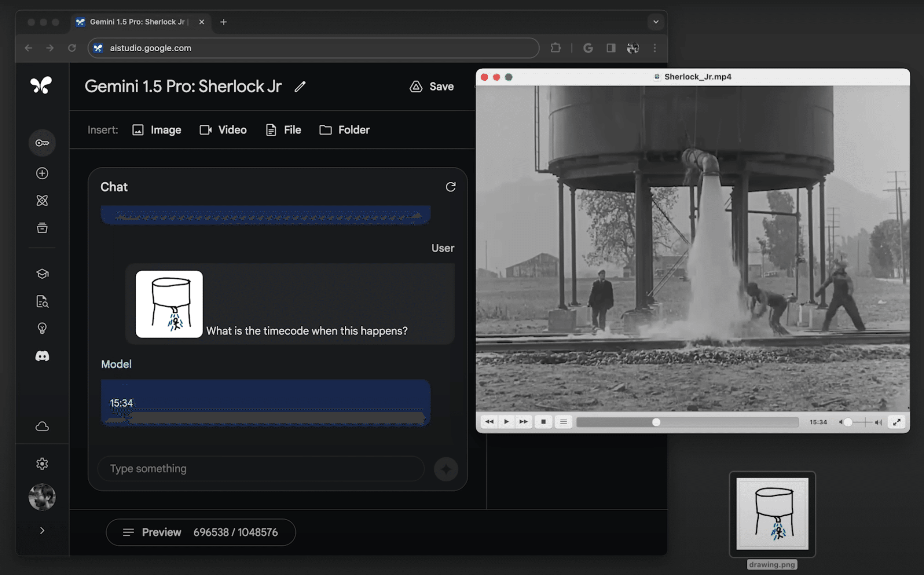Click the Save button
This screenshot has width=924, height=575.
pos(432,87)
